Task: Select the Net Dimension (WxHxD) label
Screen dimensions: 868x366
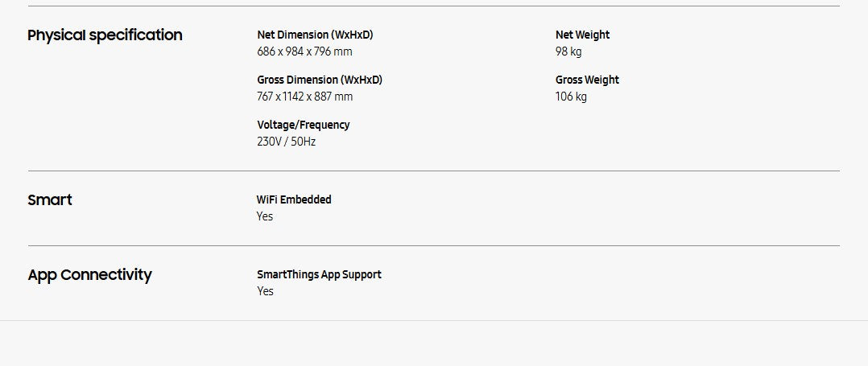Action: pyautogui.click(x=315, y=35)
